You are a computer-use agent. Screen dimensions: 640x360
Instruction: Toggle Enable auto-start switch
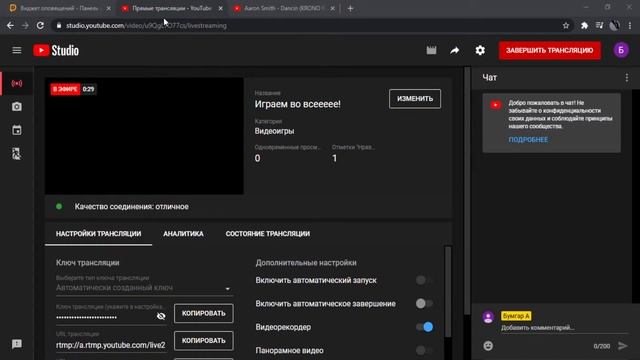pos(424,280)
